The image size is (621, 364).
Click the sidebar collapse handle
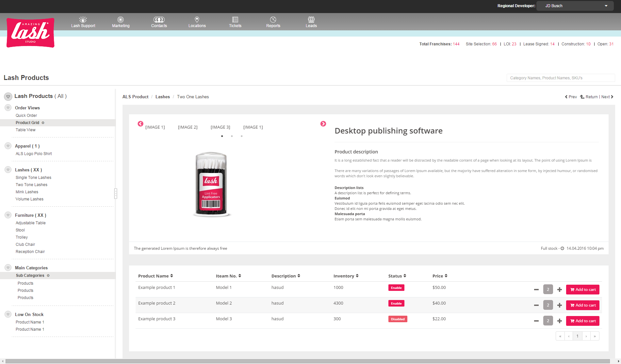tap(116, 194)
